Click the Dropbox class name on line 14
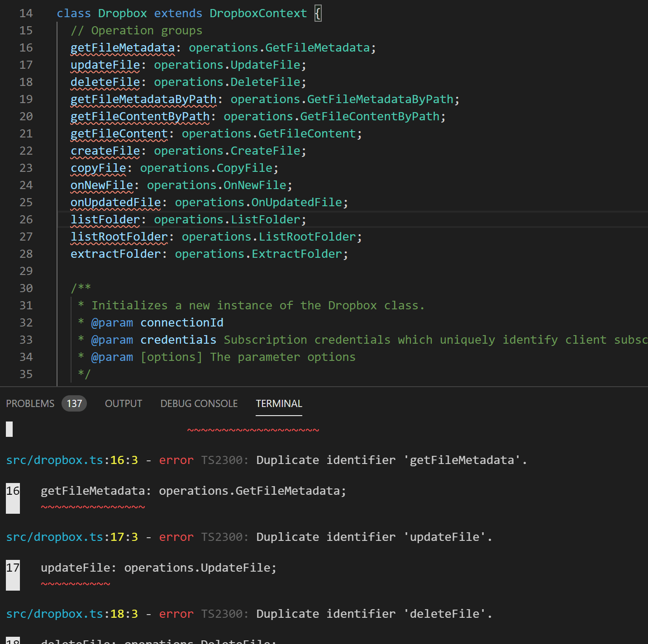648x644 pixels. pos(123,13)
